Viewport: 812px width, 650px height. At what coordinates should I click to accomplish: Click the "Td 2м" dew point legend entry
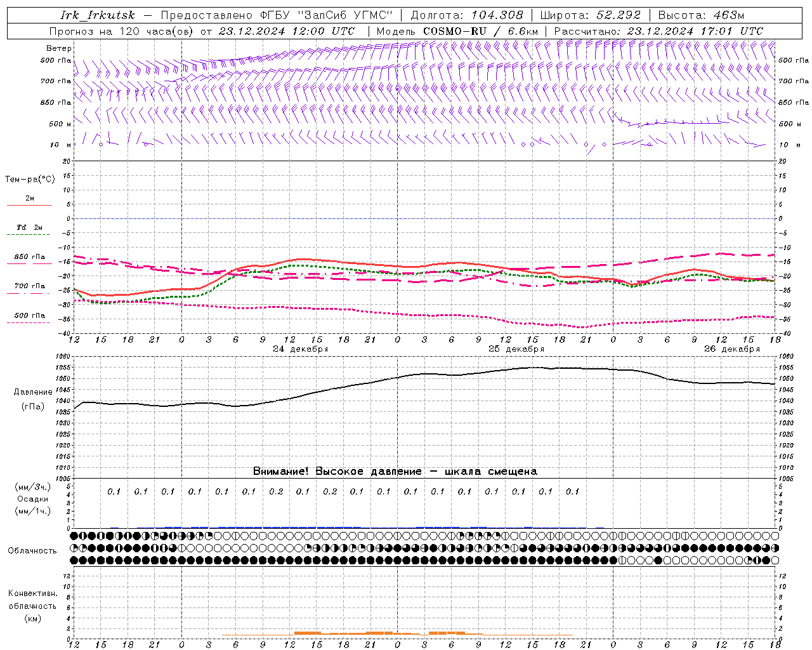[x=30, y=227]
